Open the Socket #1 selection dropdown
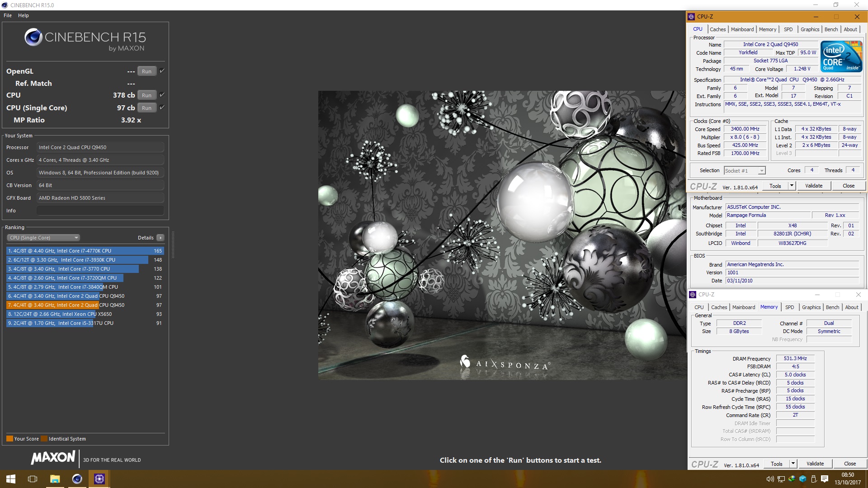The height and width of the screenshot is (488, 868). pos(745,171)
